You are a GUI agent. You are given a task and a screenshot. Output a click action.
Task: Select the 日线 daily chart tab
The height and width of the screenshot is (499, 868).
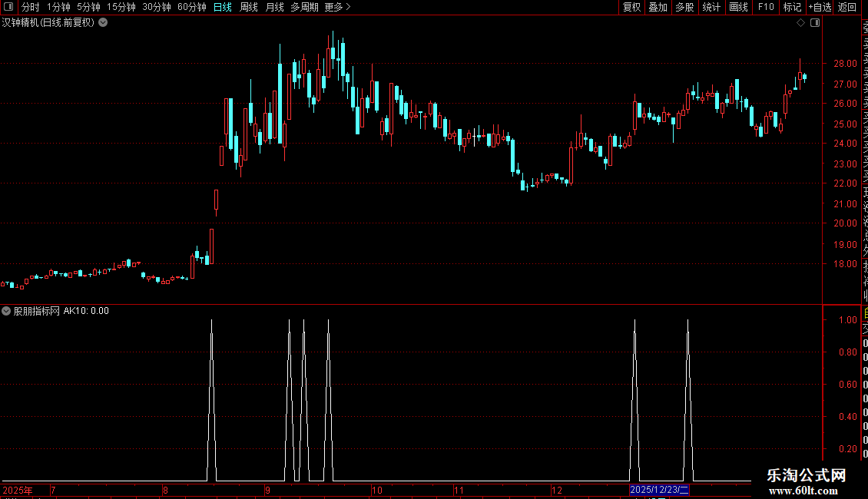point(223,7)
